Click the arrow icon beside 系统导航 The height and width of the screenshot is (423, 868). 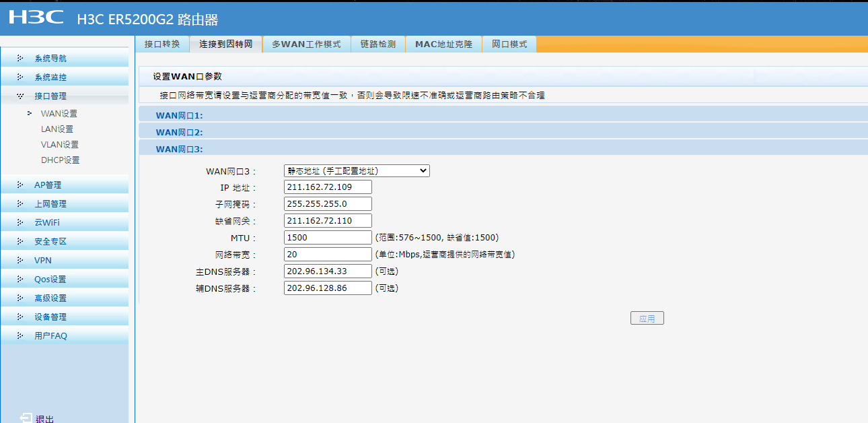20,59
